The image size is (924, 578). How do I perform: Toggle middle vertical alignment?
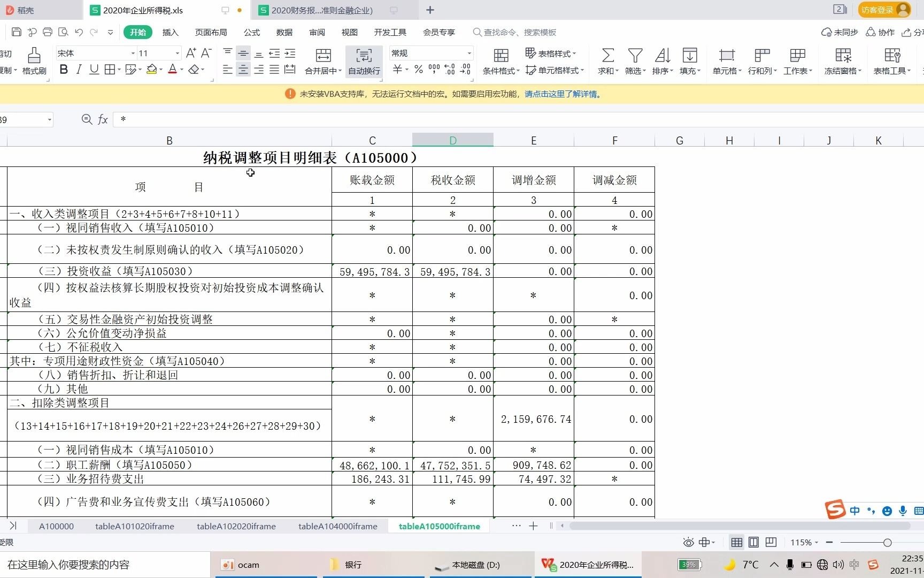[243, 53]
